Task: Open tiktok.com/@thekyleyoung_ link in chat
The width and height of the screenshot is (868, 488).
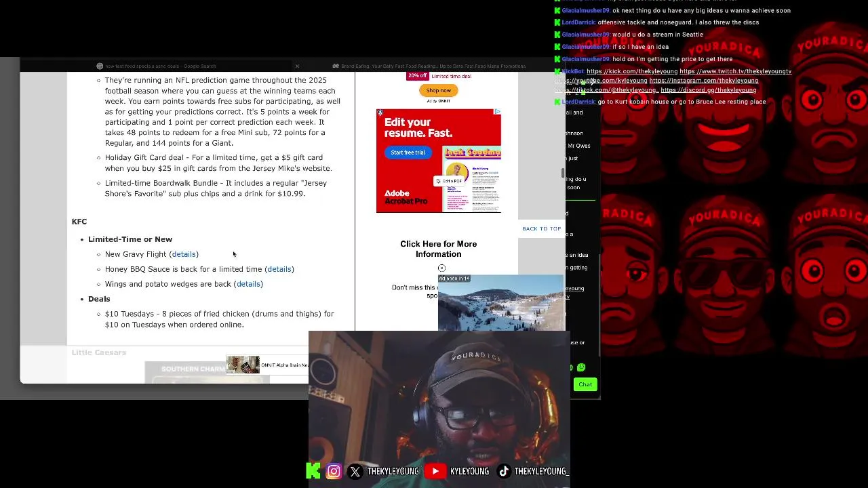Action: pyautogui.click(x=606, y=90)
